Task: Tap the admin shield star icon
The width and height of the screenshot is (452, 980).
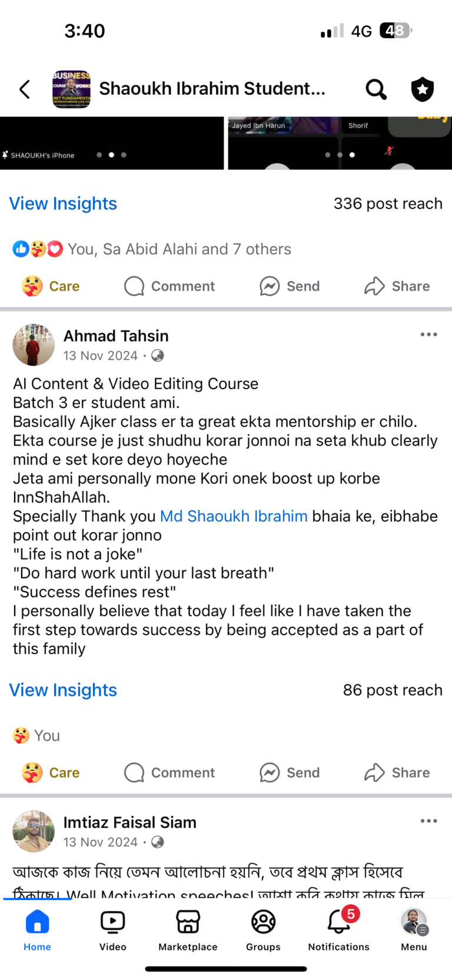Action: click(422, 89)
